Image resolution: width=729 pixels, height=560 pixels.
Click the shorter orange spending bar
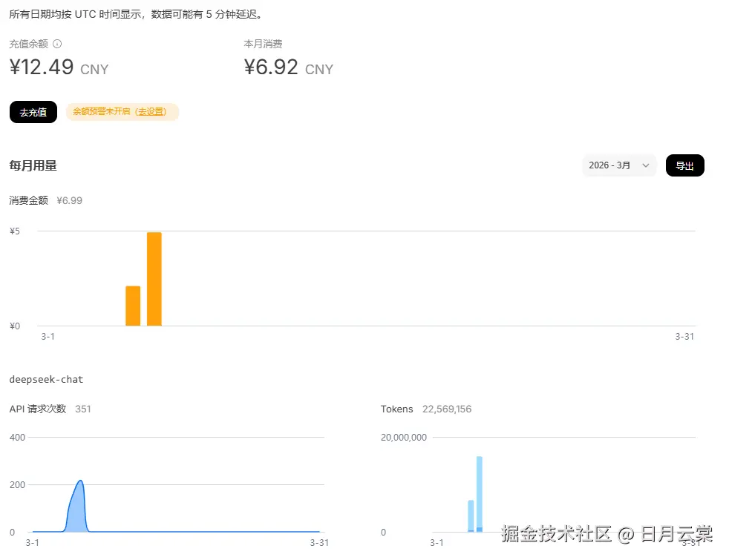pos(133,306)
